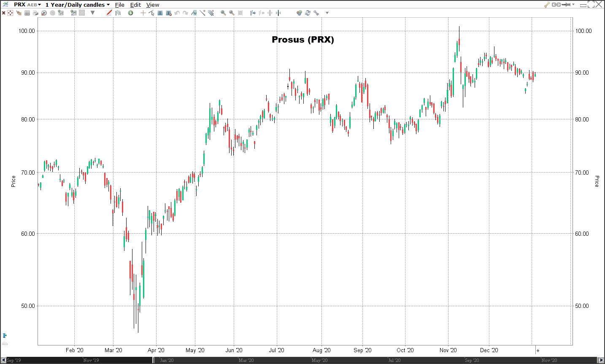This screenshot has height=364, width=605.
Task: Click the shift bars right arrow icon
Action: pos(253,13)
